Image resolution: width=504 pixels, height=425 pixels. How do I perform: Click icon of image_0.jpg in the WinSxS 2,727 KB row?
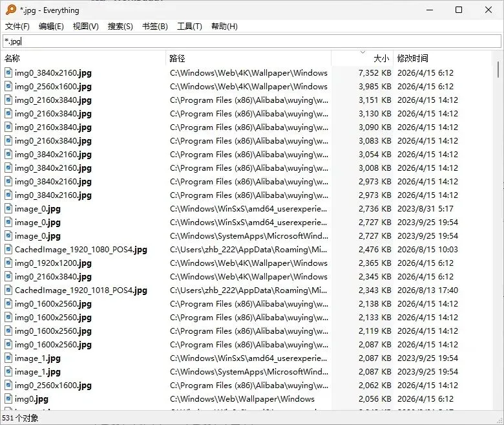(8, 223)
